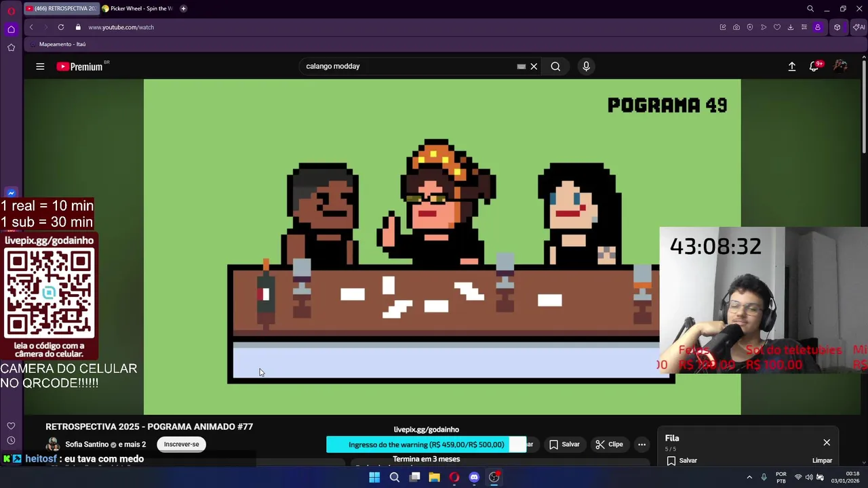The width and height of the screenshot is (868, 488).
Task: Switch to Picker Wheel tab
Action: click(x=138, y=9)
